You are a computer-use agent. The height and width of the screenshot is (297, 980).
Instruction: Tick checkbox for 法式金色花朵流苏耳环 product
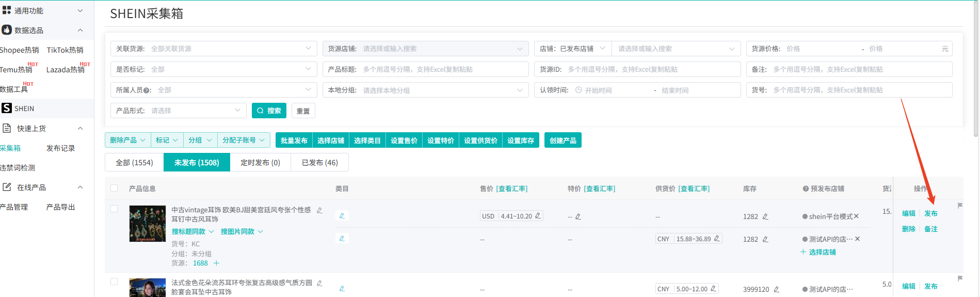[114, 282]
